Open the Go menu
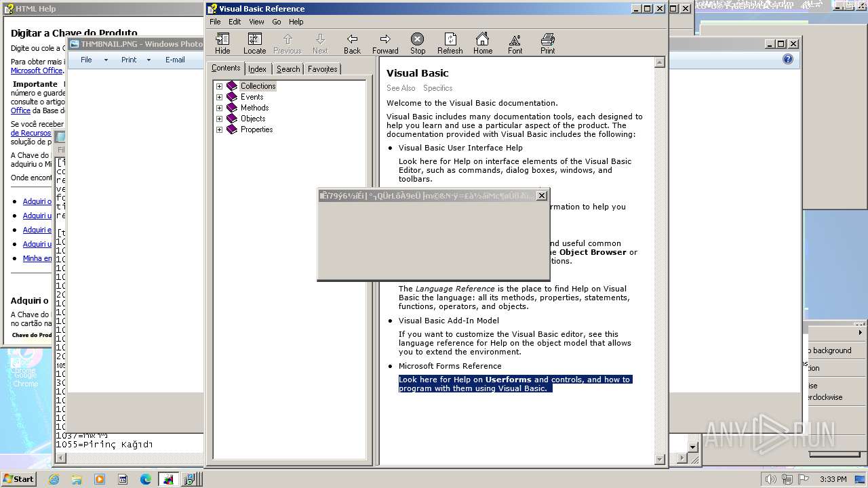This screenshot has height=488, width=868. pyautogui.click(x=277, y=22)
